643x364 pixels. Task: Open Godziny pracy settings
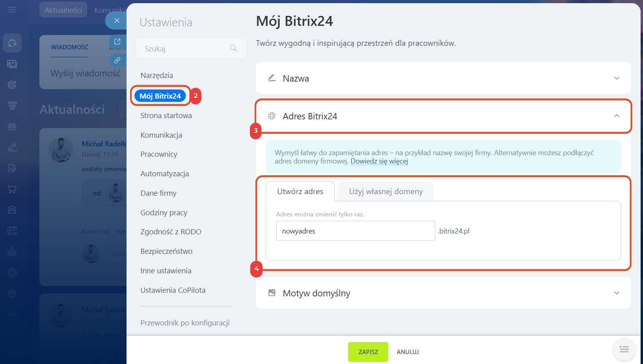pos(164,212)
